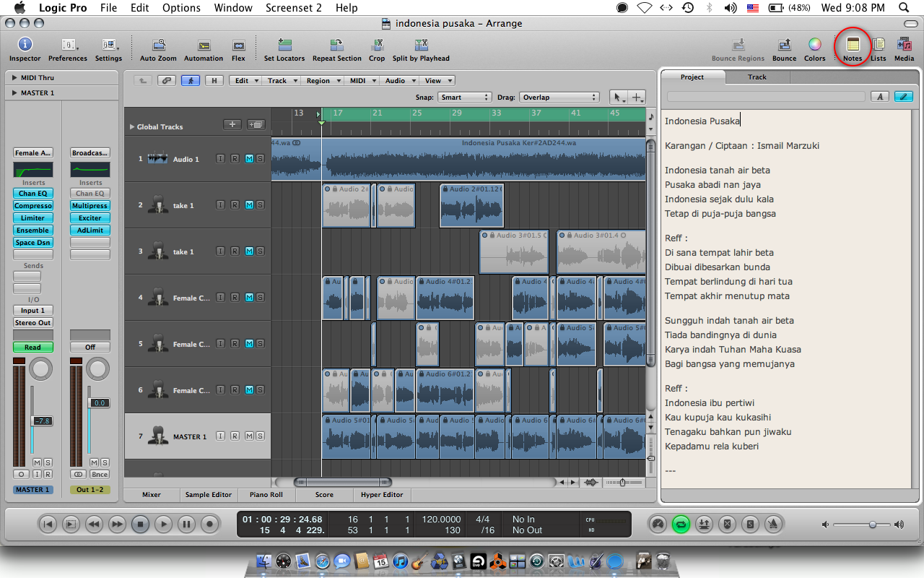Open the Hyper Editor tab
The image size is (924, 578).
[x=382, y=495]
